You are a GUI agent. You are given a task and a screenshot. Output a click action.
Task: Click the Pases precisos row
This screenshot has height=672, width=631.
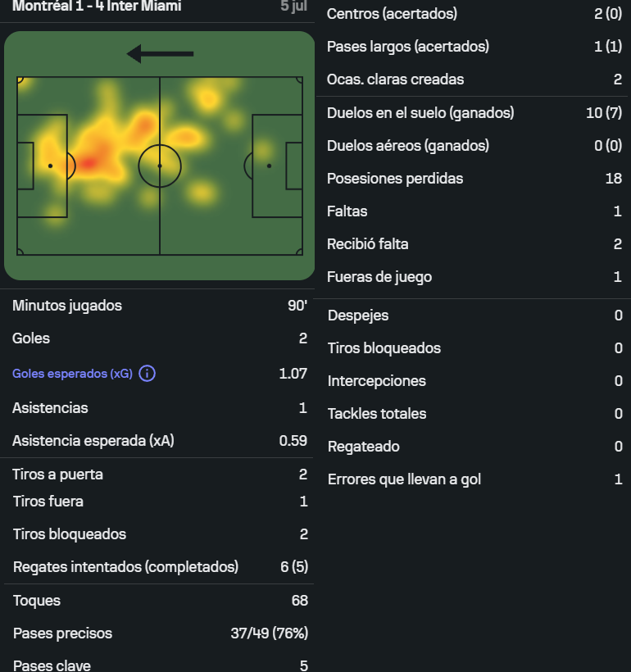coord(160,633)
